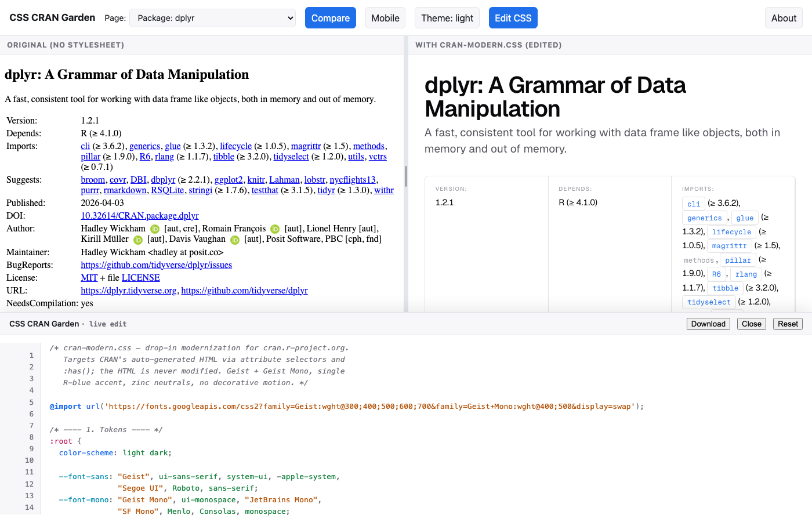Open the tibble chip in styled Imports
This screenshot has width=812, height=522.
(725, 288)
